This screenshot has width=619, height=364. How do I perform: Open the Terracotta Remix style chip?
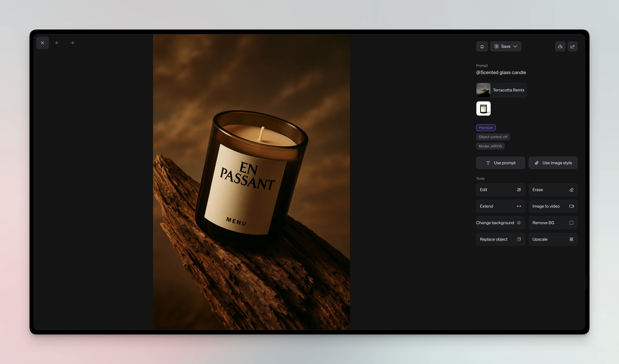click(x=501, y=90)
